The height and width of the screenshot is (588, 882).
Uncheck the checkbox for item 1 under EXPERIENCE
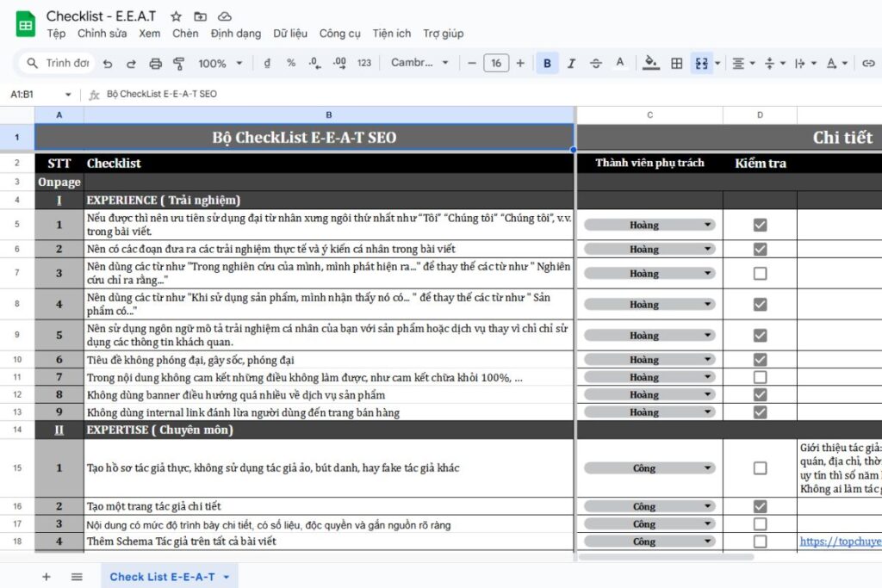(x=760, y=225)
